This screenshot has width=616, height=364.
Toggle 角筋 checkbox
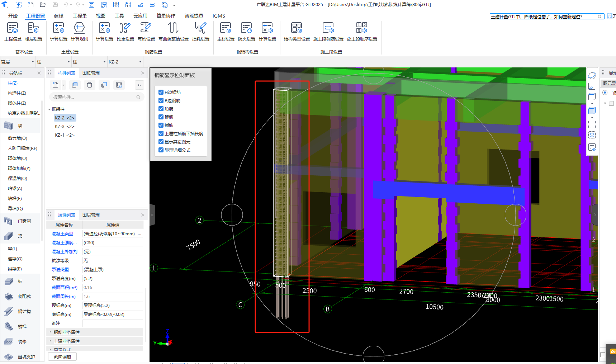pyautogui.click(x=161, y=109)
